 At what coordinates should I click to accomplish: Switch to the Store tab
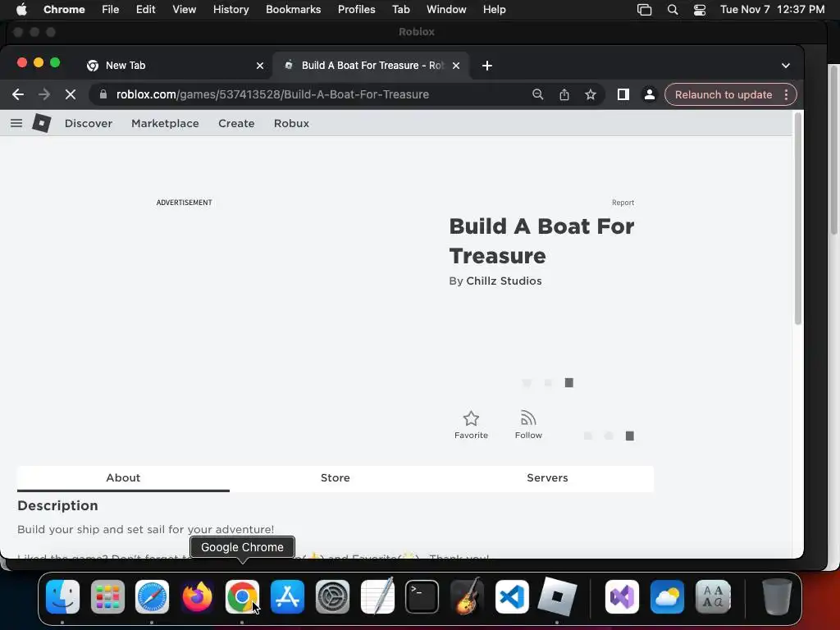(336, 478)
